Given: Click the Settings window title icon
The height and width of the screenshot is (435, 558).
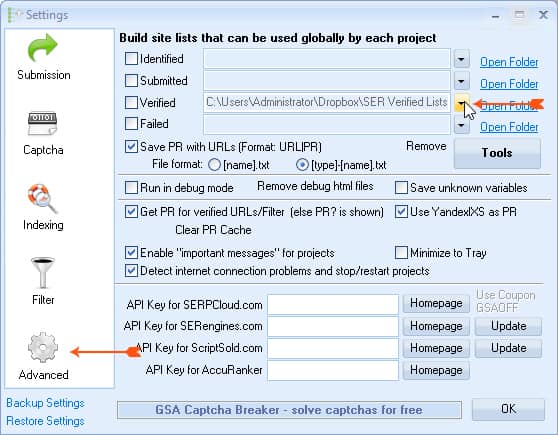Looking at the screenshot, I should 15,15.
